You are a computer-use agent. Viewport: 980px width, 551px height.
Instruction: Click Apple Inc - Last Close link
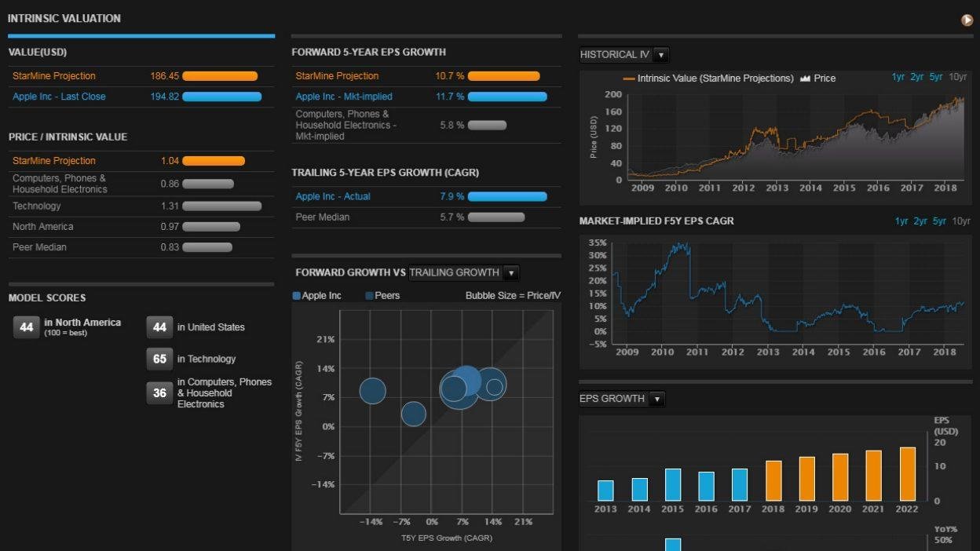(x=59, y=97)
